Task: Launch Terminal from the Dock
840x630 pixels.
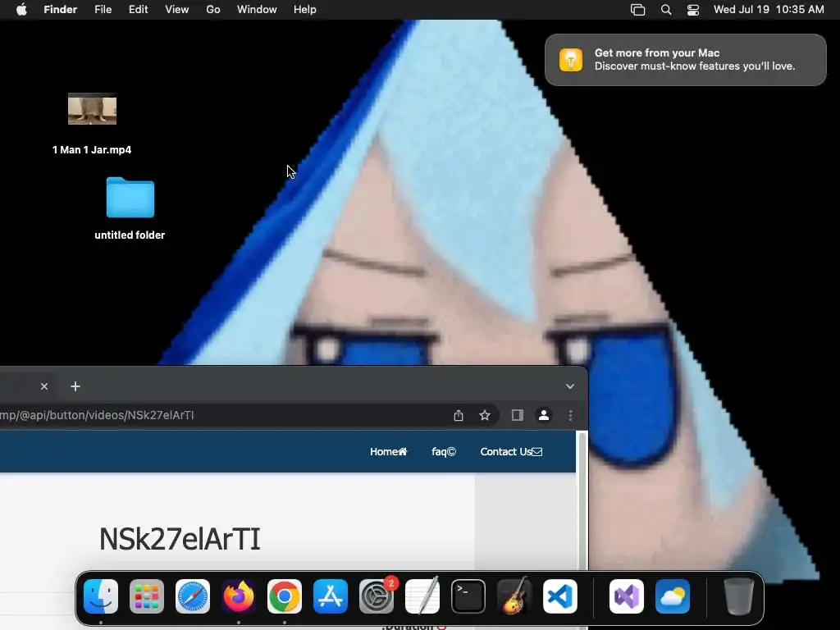Action: pyautogui.click(x=468, y=596)
